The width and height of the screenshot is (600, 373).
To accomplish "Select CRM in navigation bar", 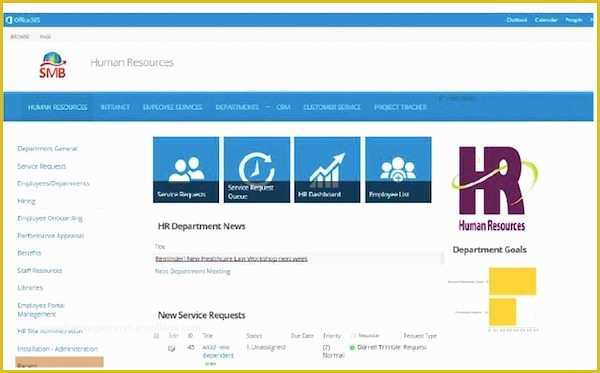I will 283,107.
